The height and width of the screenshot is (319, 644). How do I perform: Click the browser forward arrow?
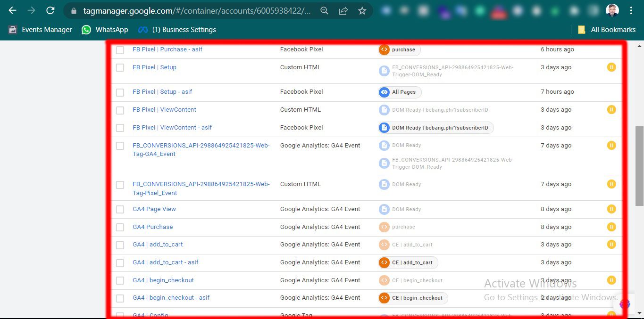point(31,10)
